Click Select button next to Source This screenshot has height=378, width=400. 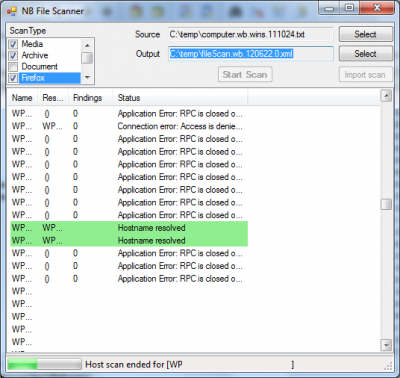click(x=366, y=34)
